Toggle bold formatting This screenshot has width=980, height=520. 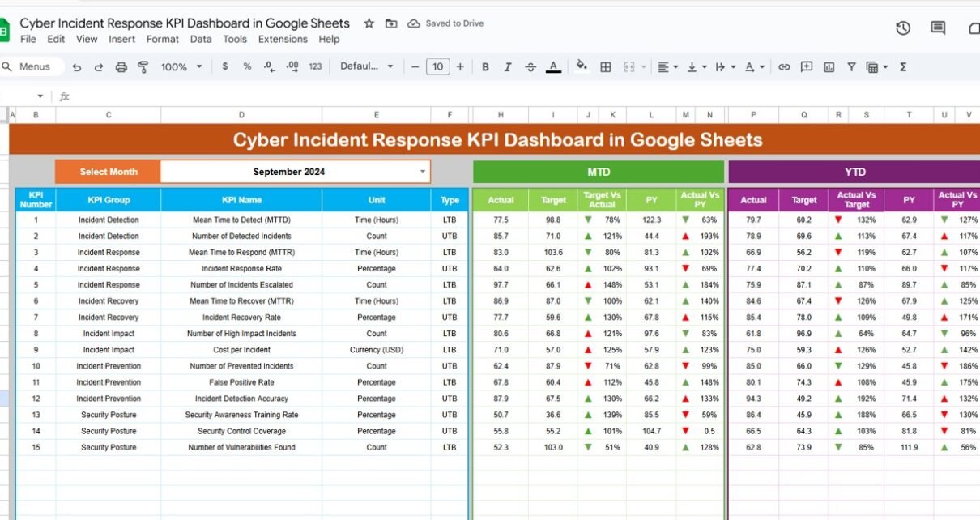485,67
